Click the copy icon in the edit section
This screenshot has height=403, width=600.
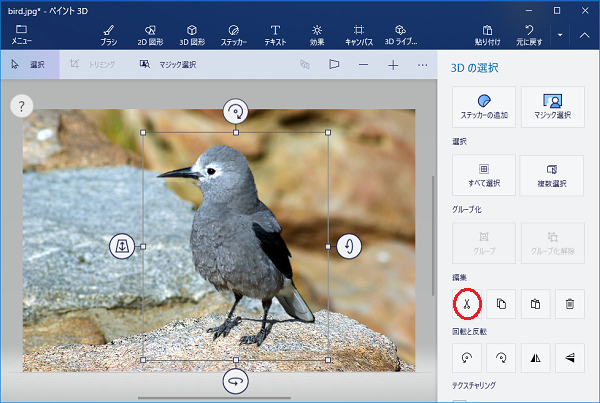pyautogui.click(x=500, y=302)
